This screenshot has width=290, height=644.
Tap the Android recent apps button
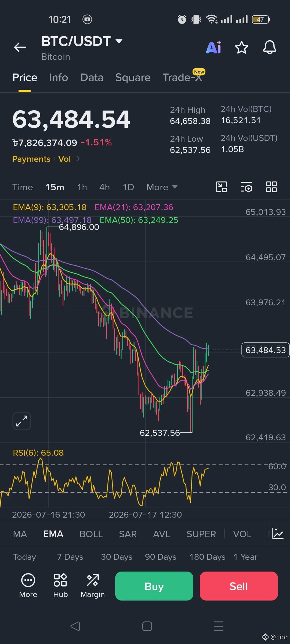[219, 626]
